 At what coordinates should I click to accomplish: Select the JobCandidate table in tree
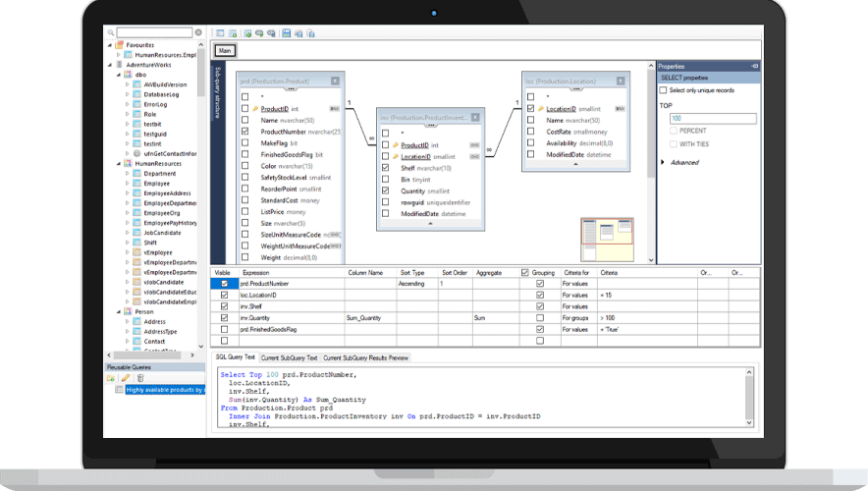click(x=162, y=233)
